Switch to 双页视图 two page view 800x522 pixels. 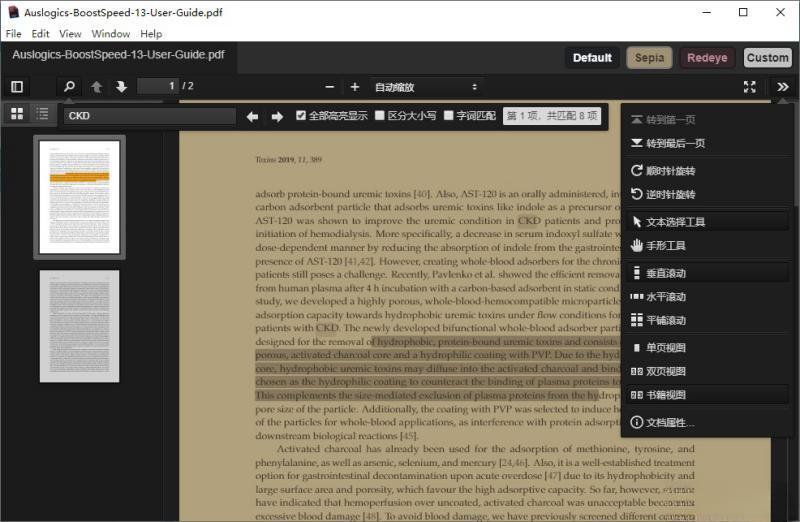pyautogui.click(x=707, y=371)
